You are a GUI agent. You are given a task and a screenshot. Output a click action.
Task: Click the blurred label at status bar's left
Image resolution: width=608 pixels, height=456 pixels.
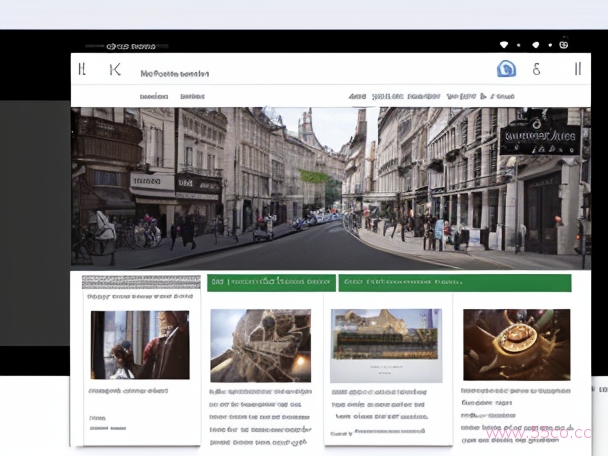click(x=131, y=47)
